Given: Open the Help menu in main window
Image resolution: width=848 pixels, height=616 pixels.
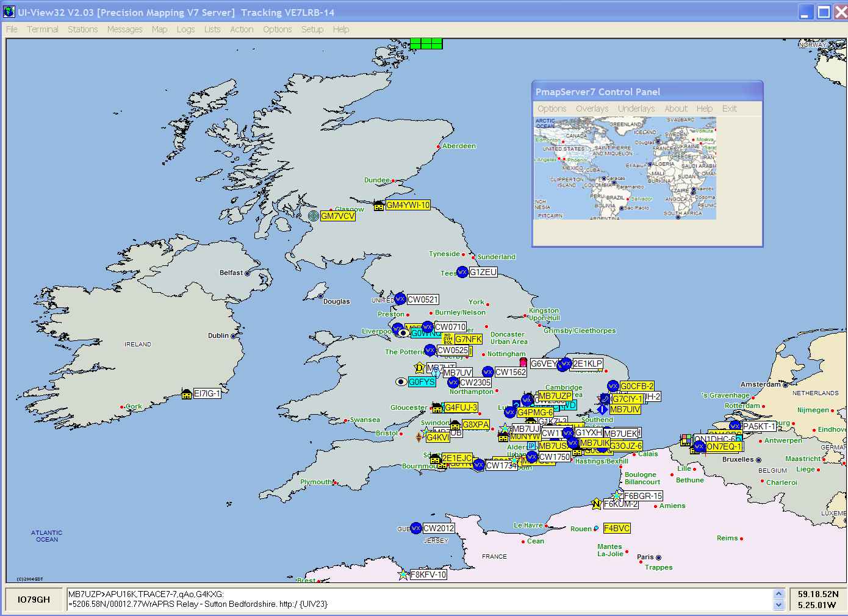Looking at the screenshot, I should (x=341, y=29).
